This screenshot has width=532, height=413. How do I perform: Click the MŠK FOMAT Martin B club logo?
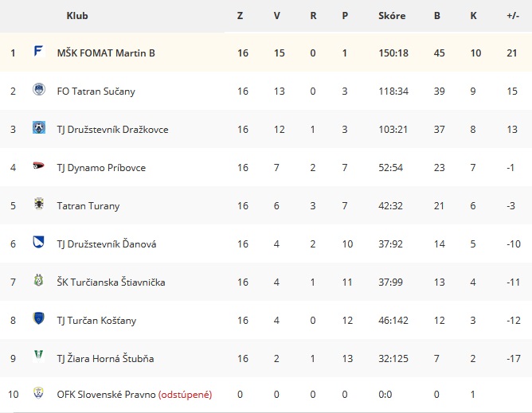[39, 51]
